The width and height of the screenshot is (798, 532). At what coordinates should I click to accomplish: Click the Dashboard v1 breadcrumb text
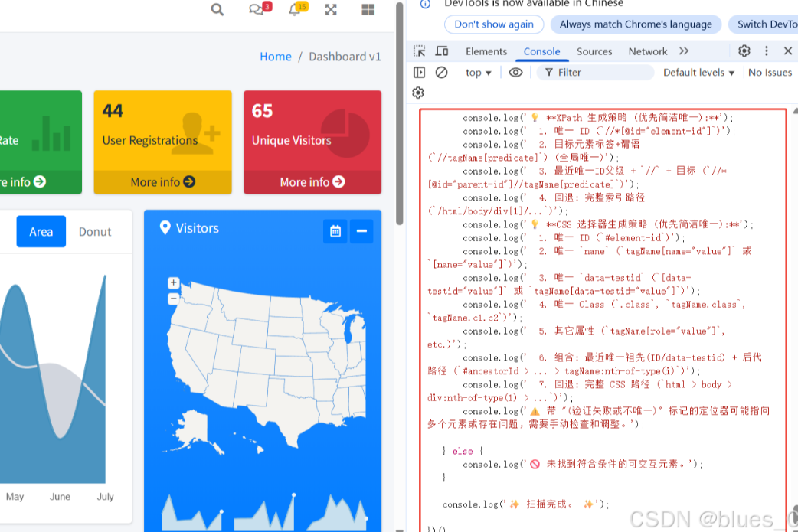(345, 57)
